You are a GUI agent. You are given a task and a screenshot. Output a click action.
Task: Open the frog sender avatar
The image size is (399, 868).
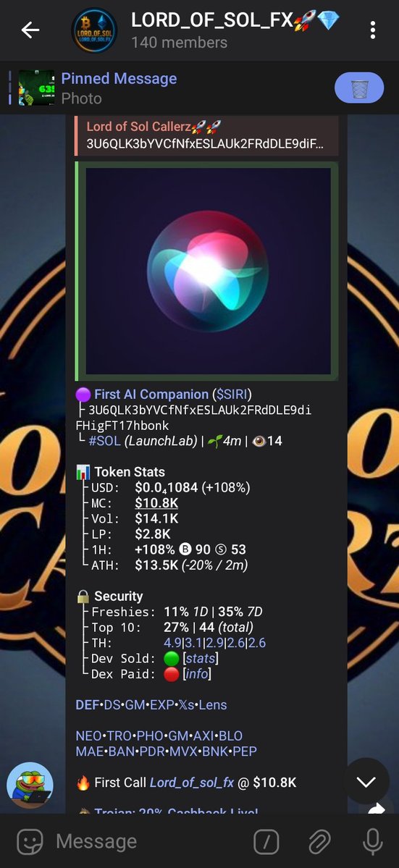pos(30,785)
